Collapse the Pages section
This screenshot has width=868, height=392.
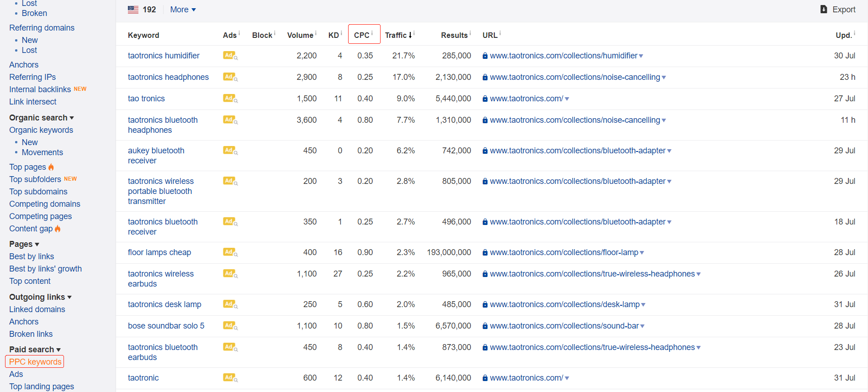[x=24, y=244]
